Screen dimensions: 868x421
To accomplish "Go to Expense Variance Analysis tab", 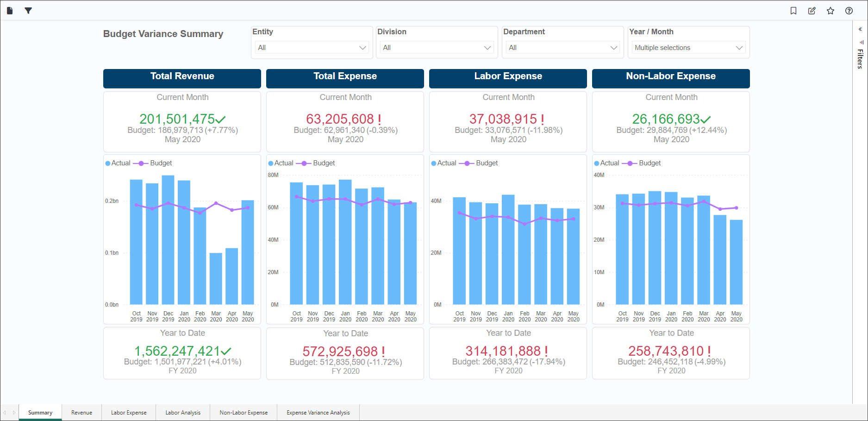I will [318, 413].
